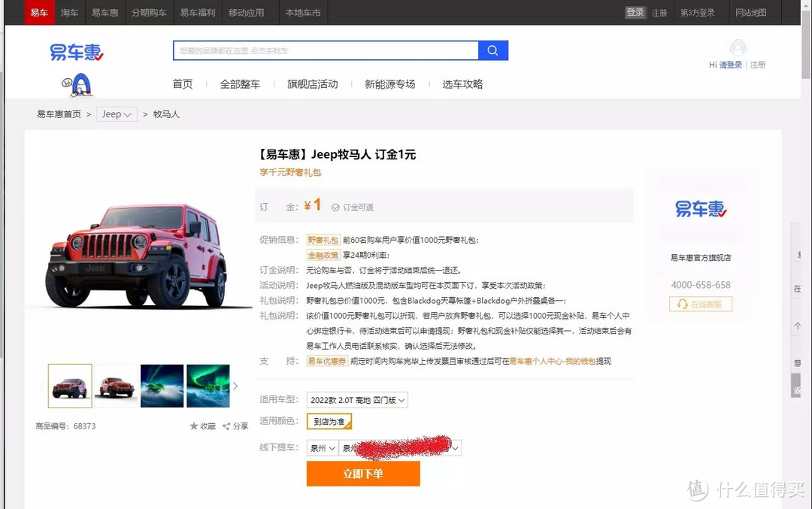The width and height of the screenshot is (812, 509).
Task: Select the second red Jeep thumbnail
Action: [x=116, y=386]
